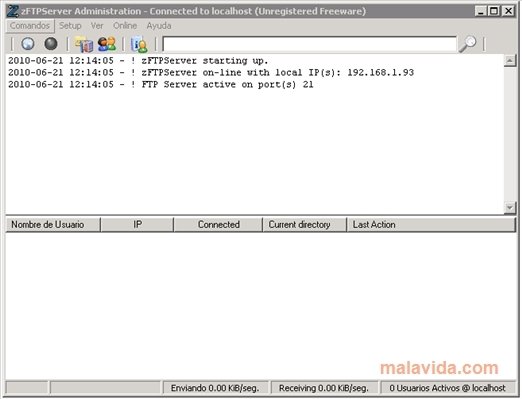
Task: Select the 'FTP Server active on port(s) 21' line
Action: (161, 84)
